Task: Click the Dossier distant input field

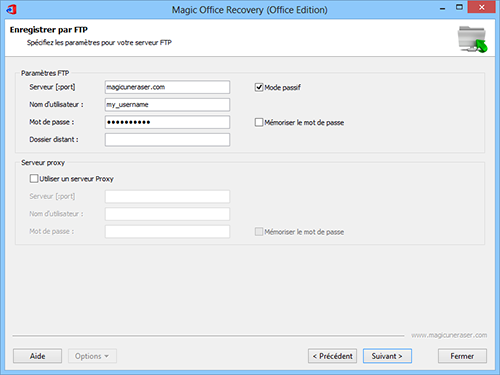Action: point(167,140)
